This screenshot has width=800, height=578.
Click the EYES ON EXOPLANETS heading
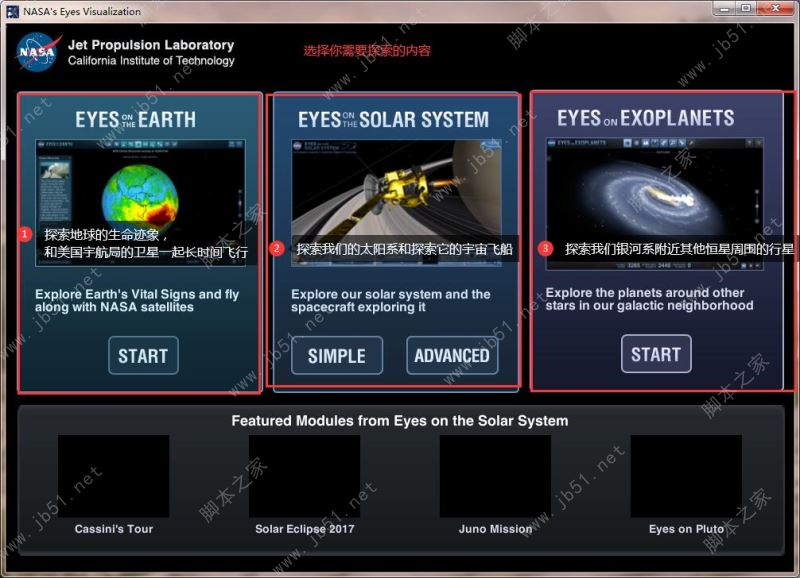point(645,118)
